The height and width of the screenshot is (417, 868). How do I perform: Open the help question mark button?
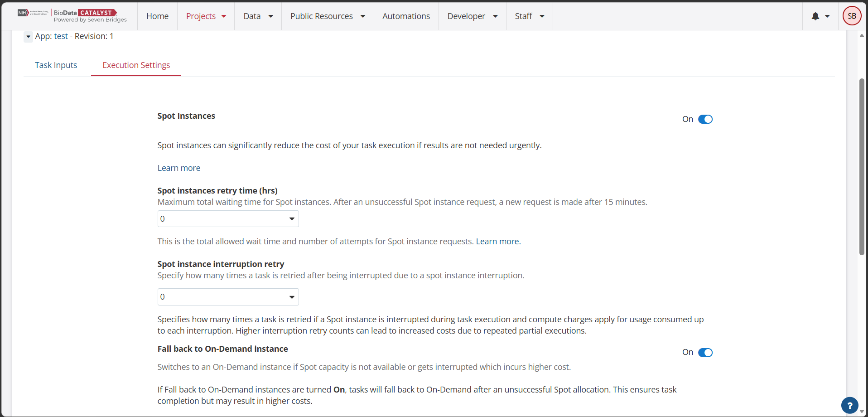coord(849,405)
